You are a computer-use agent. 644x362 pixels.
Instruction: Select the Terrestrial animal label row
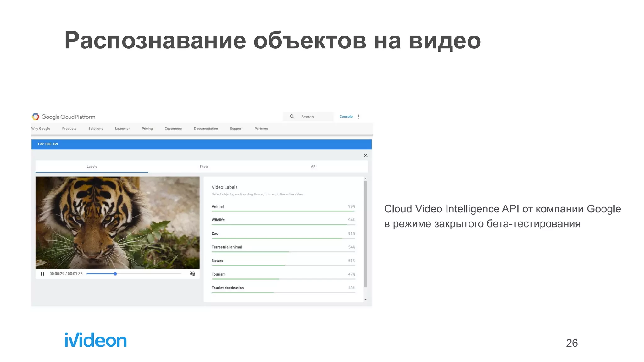tap(283, 248)
